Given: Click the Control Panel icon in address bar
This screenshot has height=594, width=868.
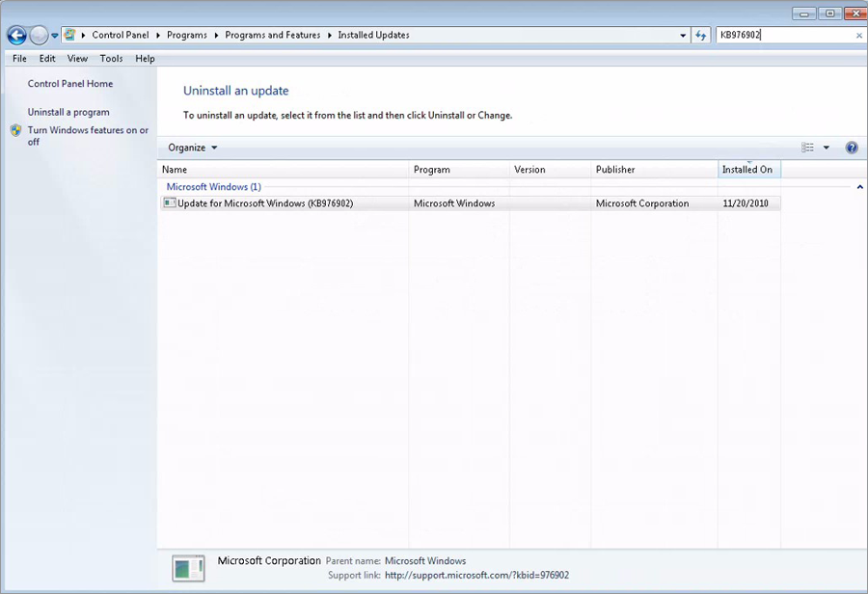Looking at the screenshot, I should (70, 35).
